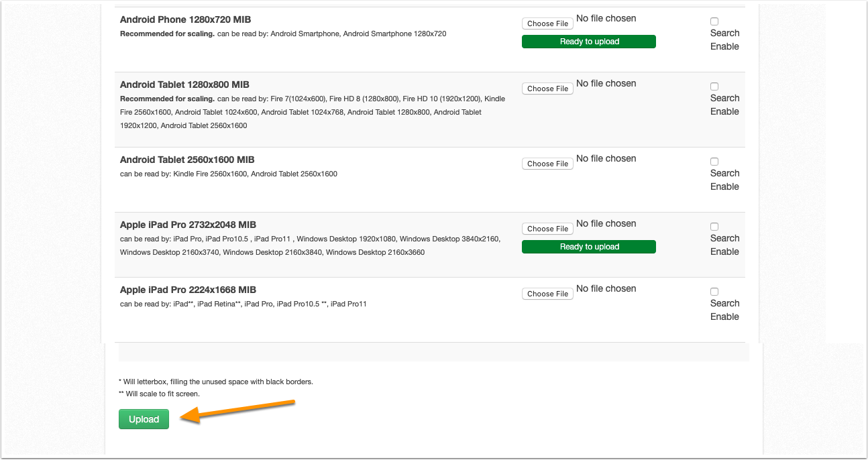Click the green Upload button
The height and width of the screenshot is (460, 868).
click(144, 419)
